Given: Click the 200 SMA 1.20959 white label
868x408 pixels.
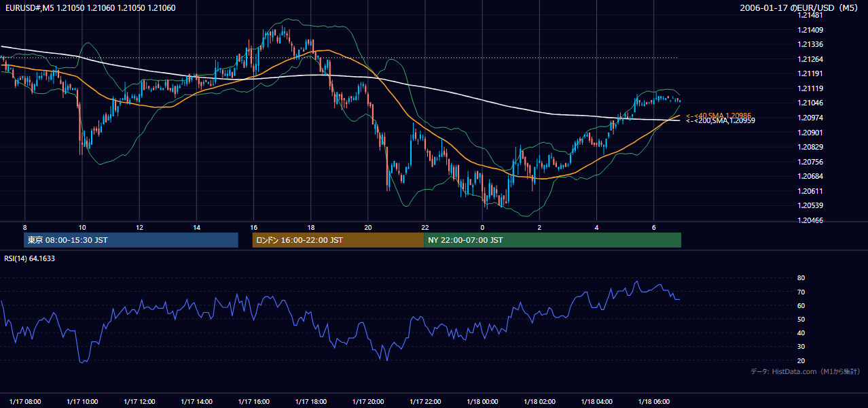Looking at the screenshot, I should [720, 120].
